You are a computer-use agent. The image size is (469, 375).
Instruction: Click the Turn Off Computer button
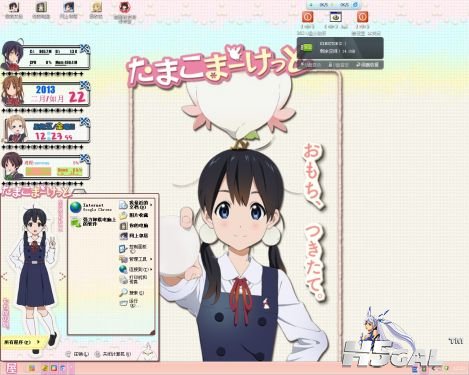pyautogui.click(x=113, y=354)
